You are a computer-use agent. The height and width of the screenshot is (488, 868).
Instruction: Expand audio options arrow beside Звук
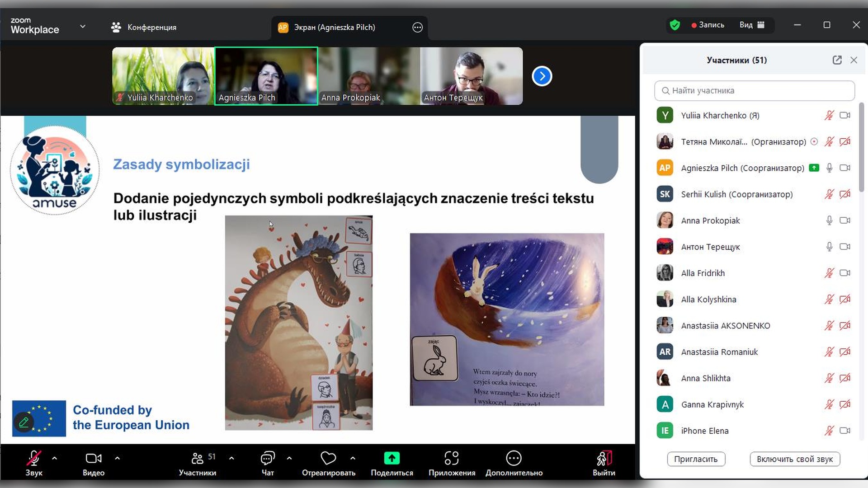point(55,458)
